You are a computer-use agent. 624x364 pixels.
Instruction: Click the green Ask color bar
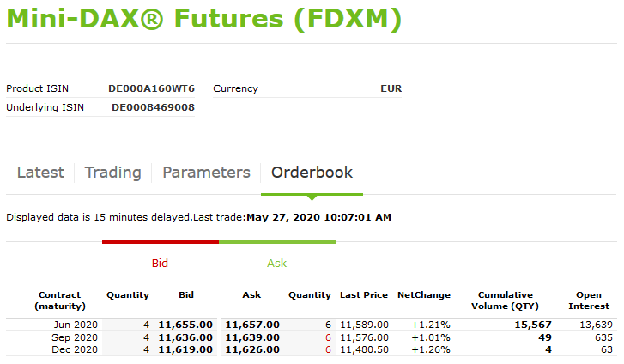277,242
